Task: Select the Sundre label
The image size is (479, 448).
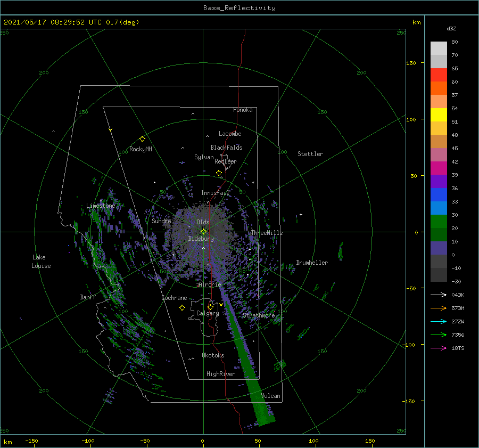Action: [x=161, y=221]
